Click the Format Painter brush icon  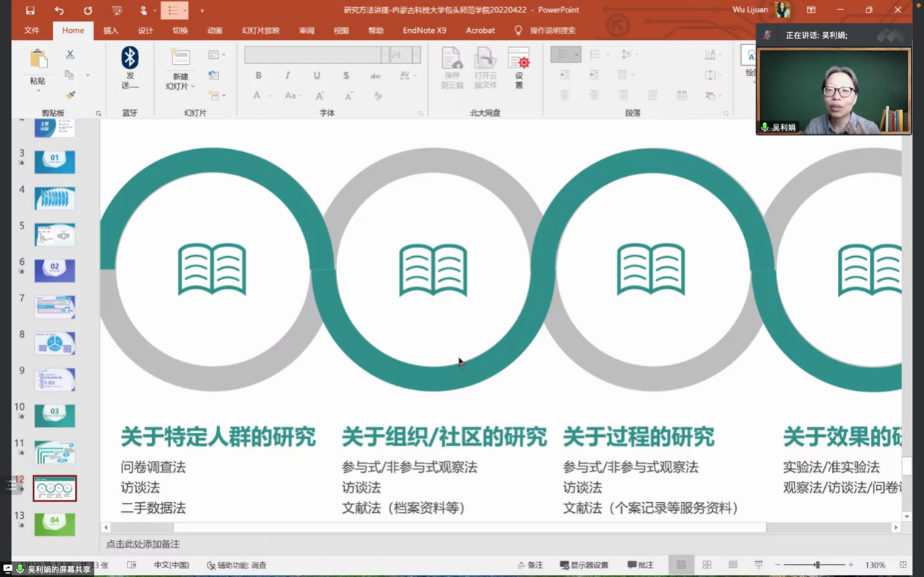70,95
